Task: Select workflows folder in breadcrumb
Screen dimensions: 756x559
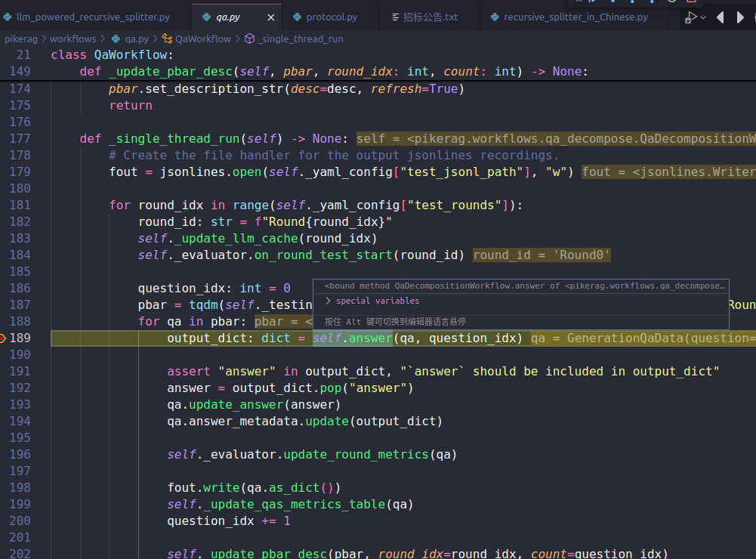Action: pos(73,39)
